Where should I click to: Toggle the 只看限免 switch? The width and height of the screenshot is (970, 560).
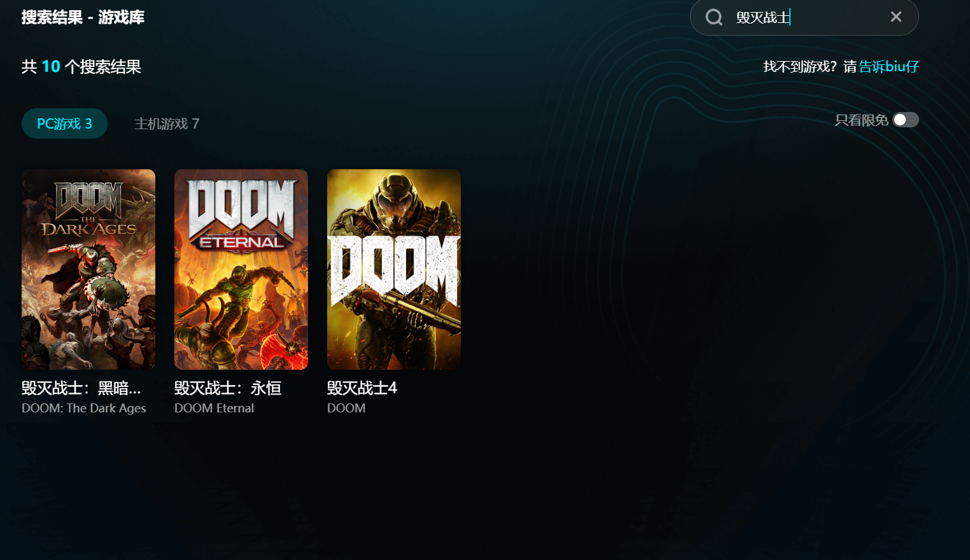point(906,120)
